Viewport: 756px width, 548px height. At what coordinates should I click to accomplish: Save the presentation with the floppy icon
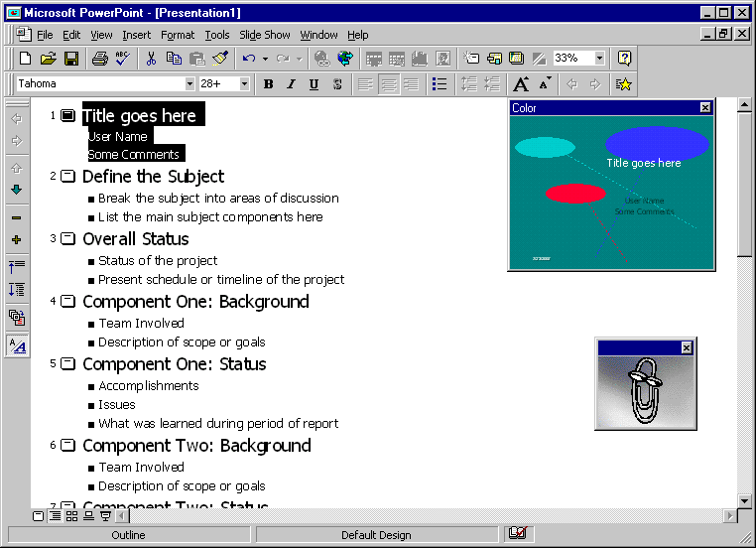[x=71, y=59]
